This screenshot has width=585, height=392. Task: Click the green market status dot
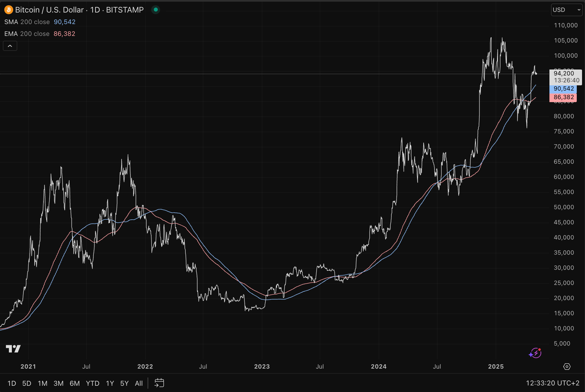[155, 10]
